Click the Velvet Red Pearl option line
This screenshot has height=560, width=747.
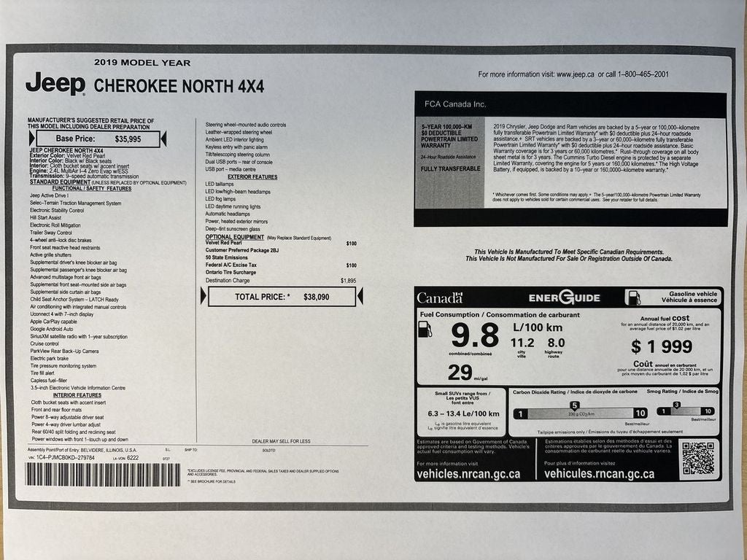(281, 243)
